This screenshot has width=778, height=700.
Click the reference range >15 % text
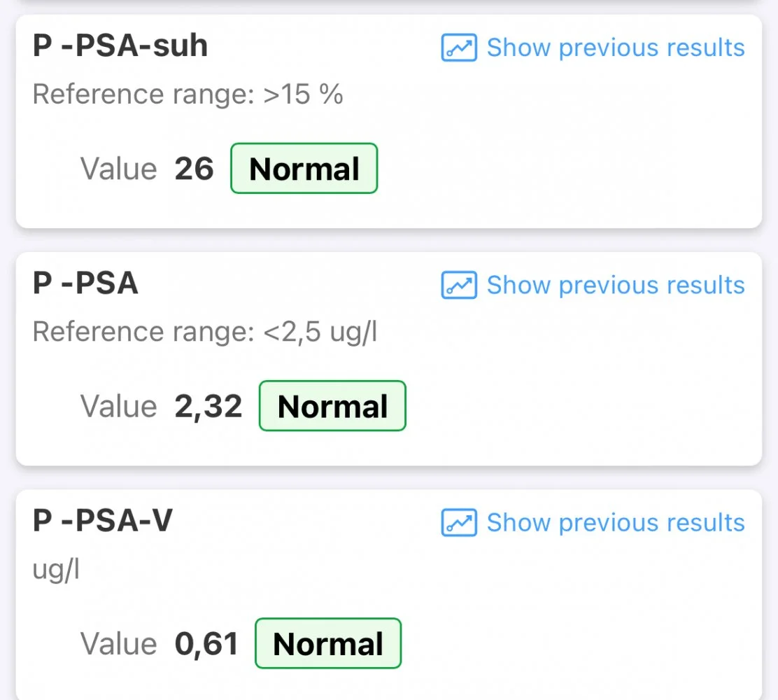188,94
